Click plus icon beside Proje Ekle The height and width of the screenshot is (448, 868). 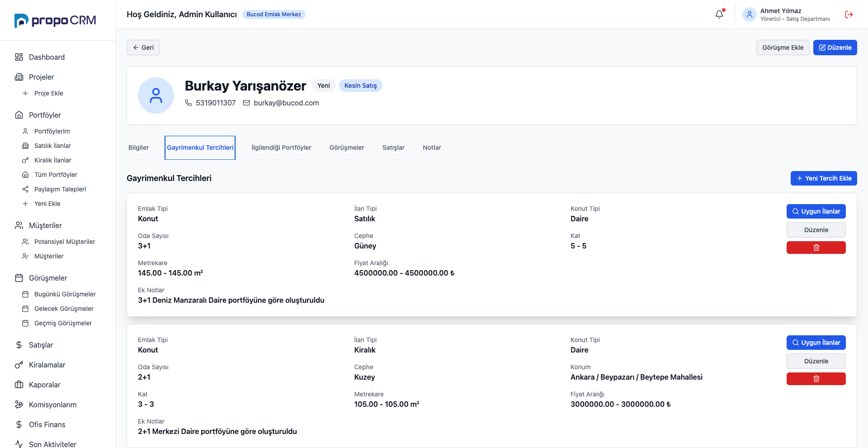25,93
